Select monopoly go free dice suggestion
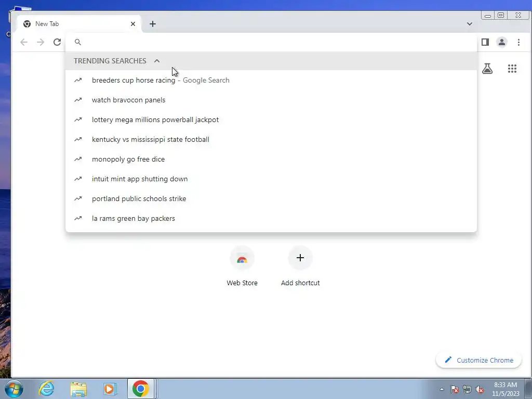The image size is (532, 399). (271, 159)
